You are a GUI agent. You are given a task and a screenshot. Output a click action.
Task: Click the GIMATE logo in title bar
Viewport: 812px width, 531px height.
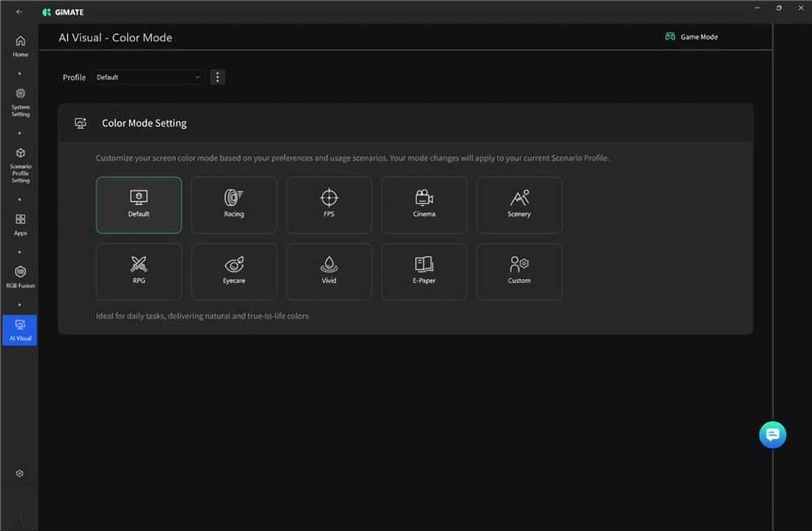(x=63, y=12)
